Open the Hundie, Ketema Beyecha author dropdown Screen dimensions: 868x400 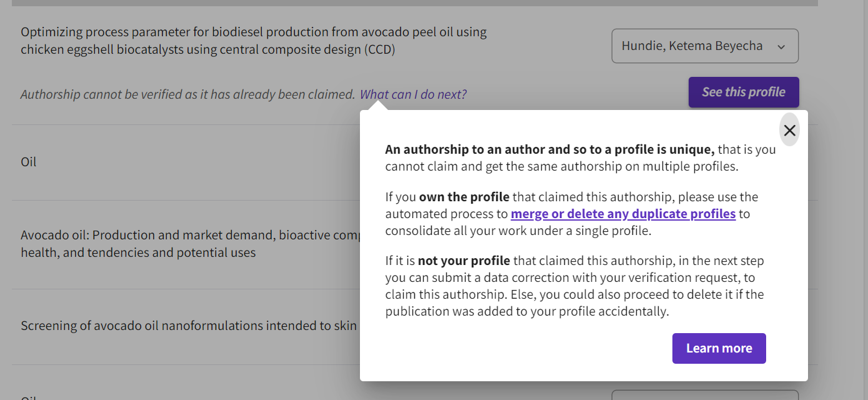[705, 46]
